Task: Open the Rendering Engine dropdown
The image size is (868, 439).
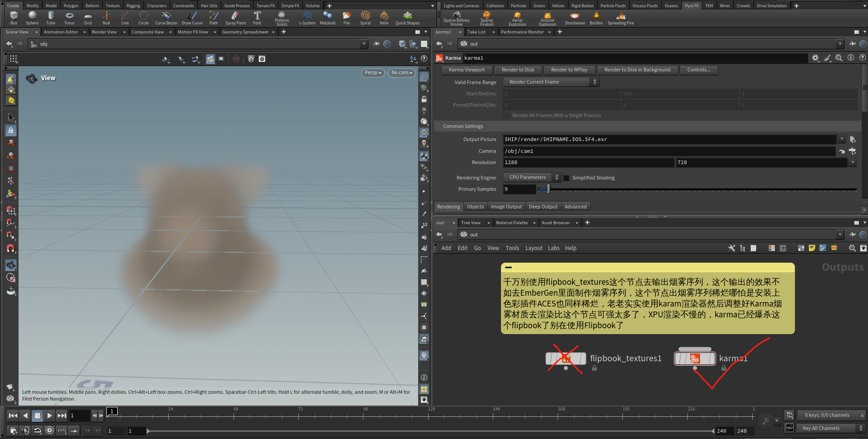Action: coord(532,178)
